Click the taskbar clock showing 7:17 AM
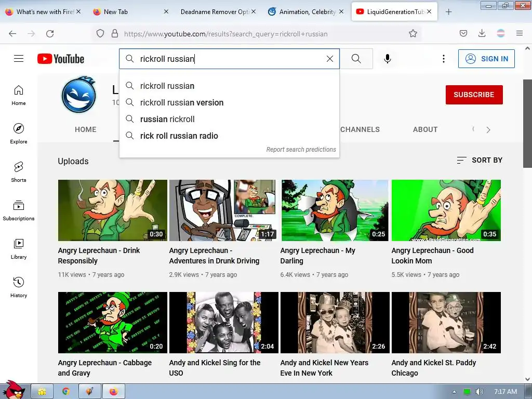The height and width of the screenshot is (399, 532). pyautogui.click(x=505, y=392)
